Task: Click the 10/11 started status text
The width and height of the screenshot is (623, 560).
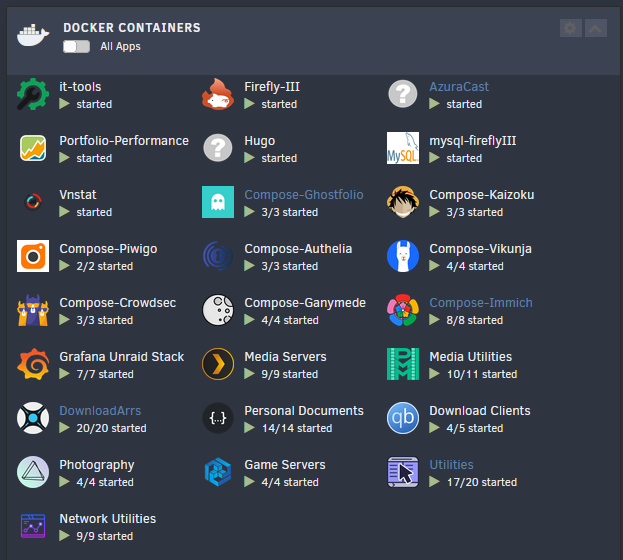Action: (x=482, y=374)
